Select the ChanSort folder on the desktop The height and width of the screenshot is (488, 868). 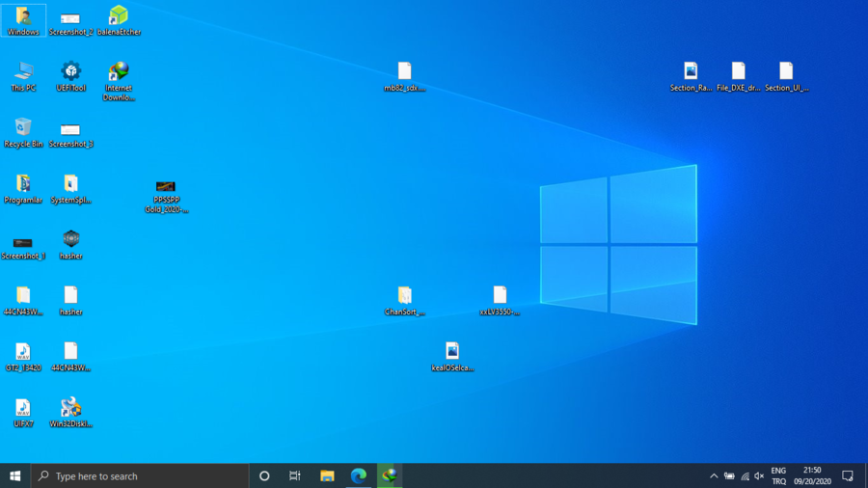point(404,296)
